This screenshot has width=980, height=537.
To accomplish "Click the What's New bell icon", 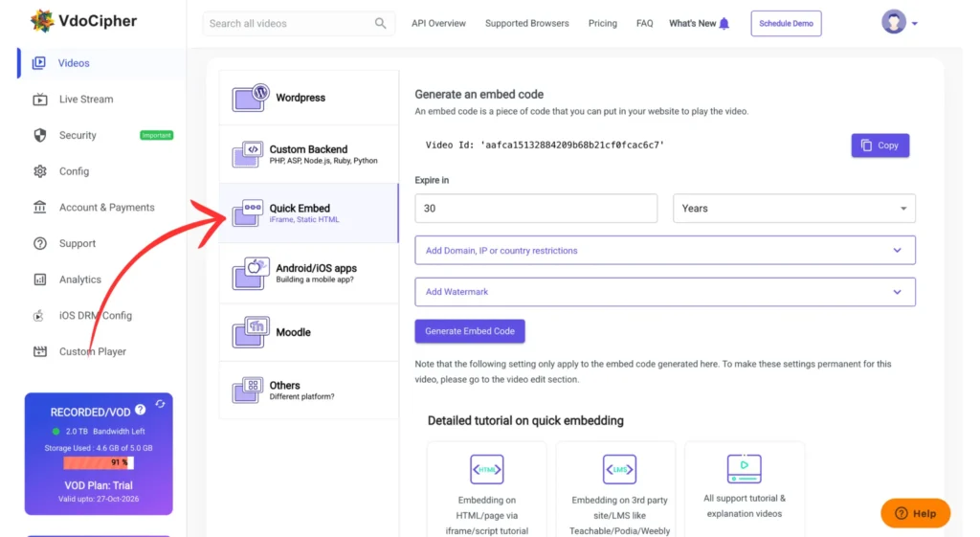I will [x=724, y=24].
